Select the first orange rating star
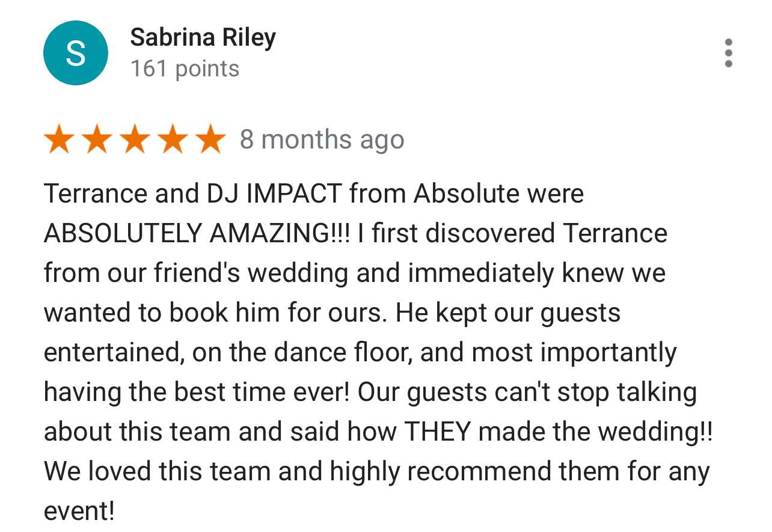772x532 pixels. pyautogui.click(x=59, y=139)
